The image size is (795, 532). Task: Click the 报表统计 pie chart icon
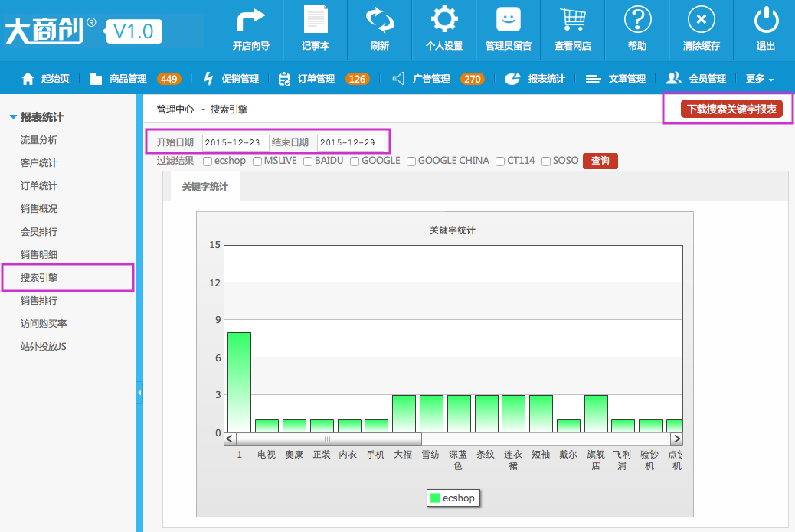[512, 79]
